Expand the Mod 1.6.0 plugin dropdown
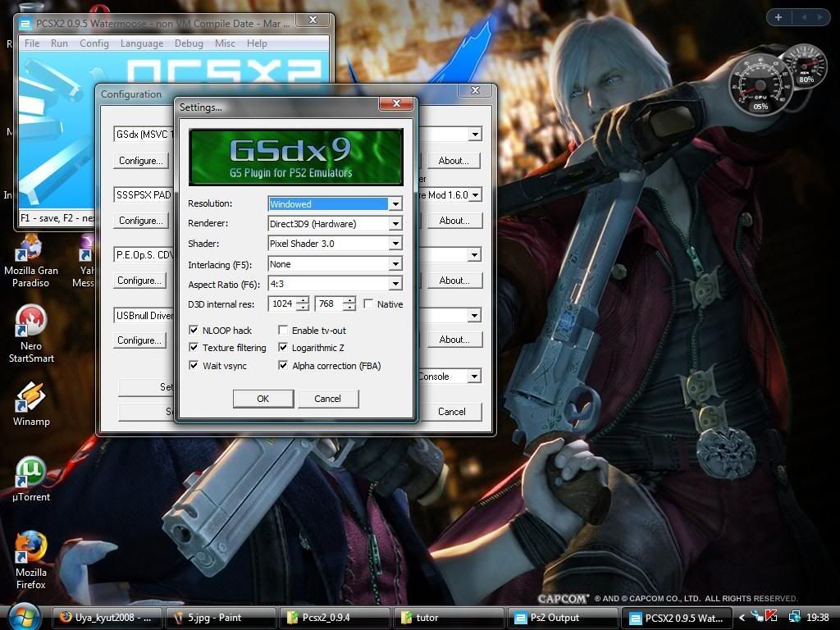The image size is (840, 630). pos(475,195)
